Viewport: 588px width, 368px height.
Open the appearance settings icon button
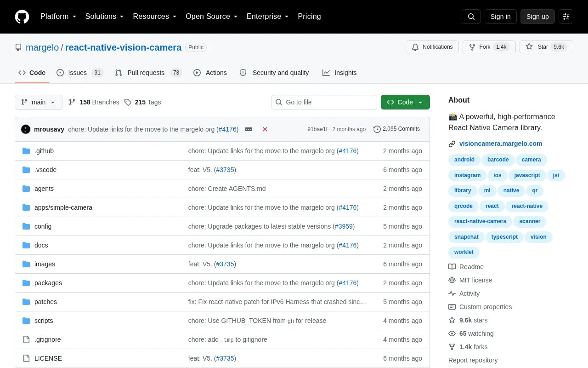point(566,17)
